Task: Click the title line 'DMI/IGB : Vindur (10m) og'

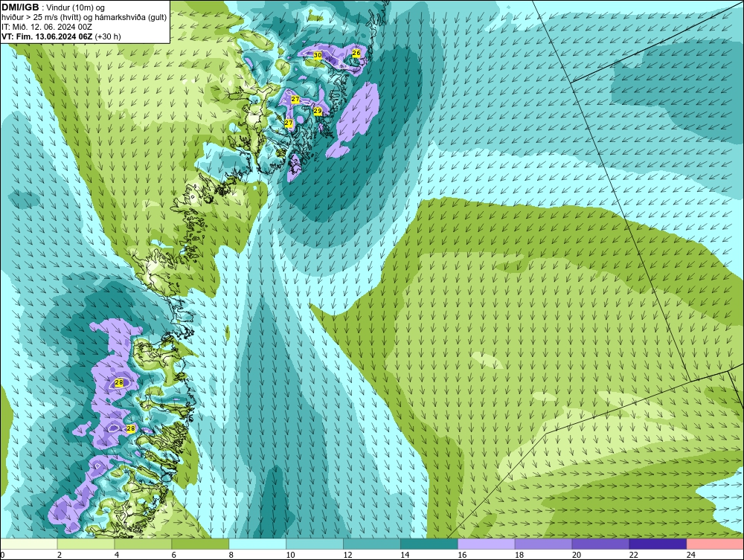Action: click(54, 7)
